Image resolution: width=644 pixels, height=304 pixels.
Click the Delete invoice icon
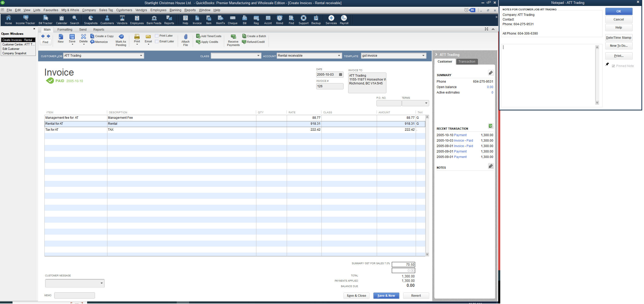pyautogui.click(x=84, y=37)
